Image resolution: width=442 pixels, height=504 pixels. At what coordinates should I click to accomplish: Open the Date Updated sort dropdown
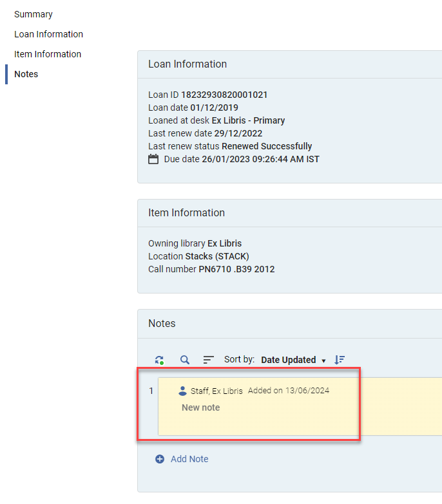point(288,360)
